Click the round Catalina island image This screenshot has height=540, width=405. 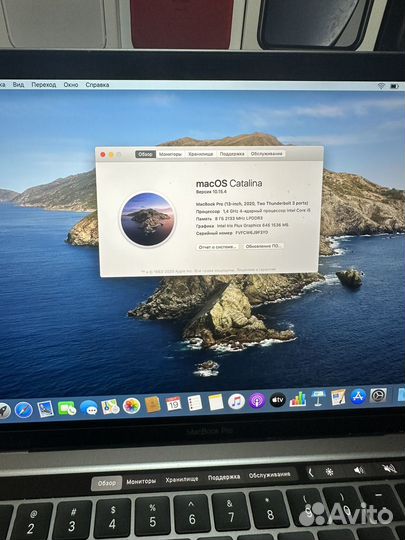(147, 219)
